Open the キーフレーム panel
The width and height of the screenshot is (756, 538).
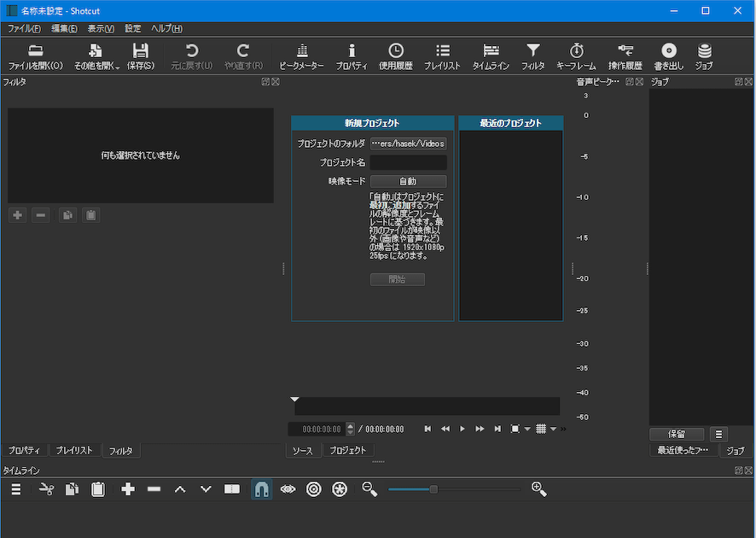(x=576, y=56)
